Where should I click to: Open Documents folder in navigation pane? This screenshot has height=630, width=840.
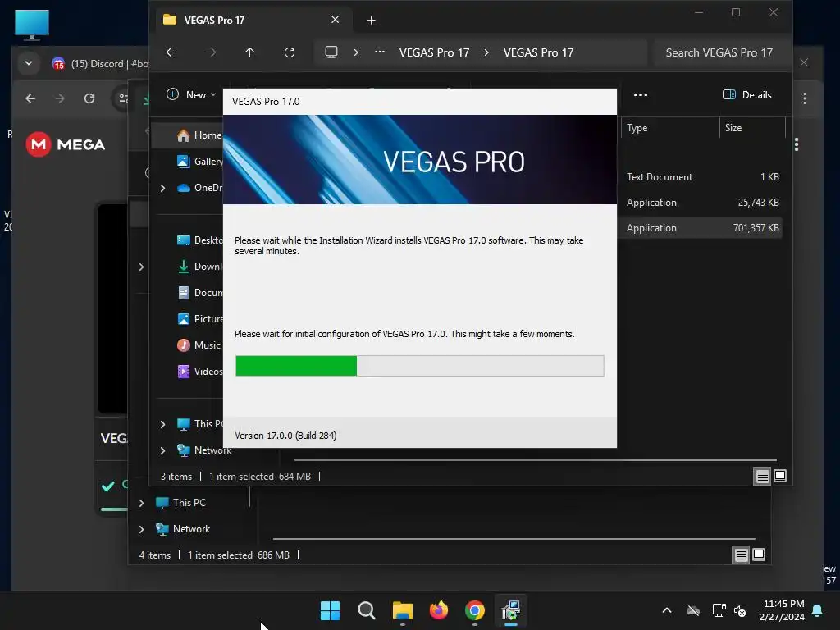[x=199, y=293]
